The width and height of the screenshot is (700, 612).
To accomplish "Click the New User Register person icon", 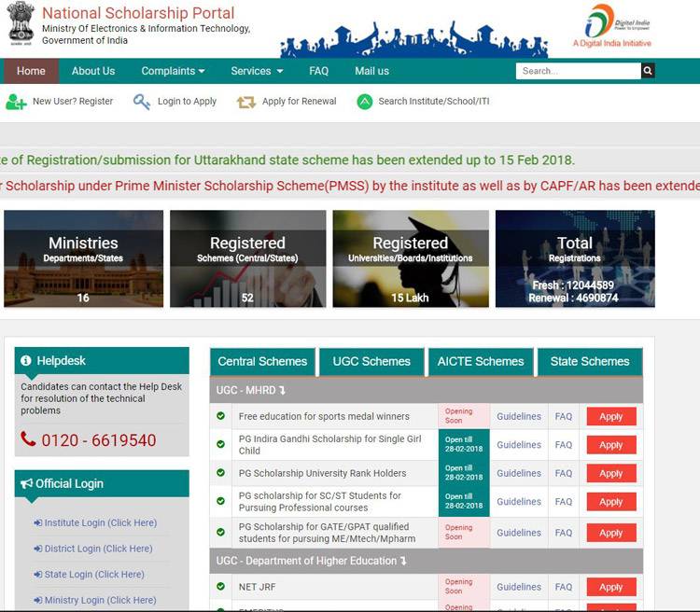I will (x=16, y=102).
